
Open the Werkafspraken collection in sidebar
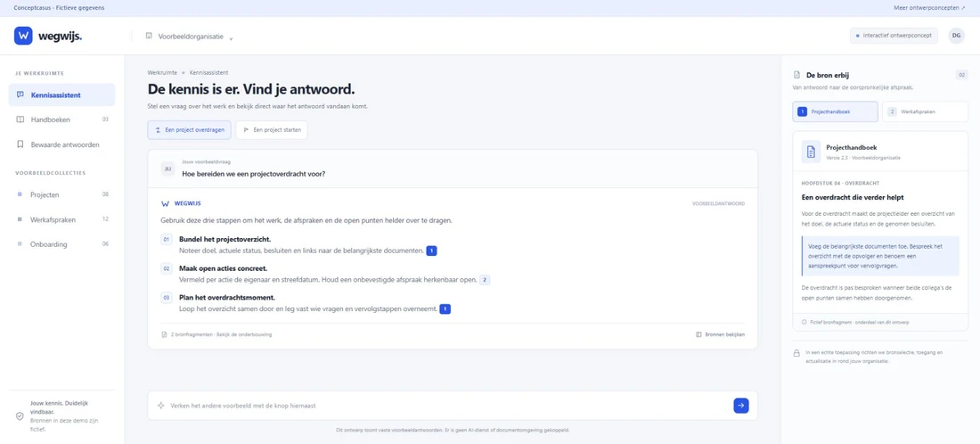(x=61, y=219)
